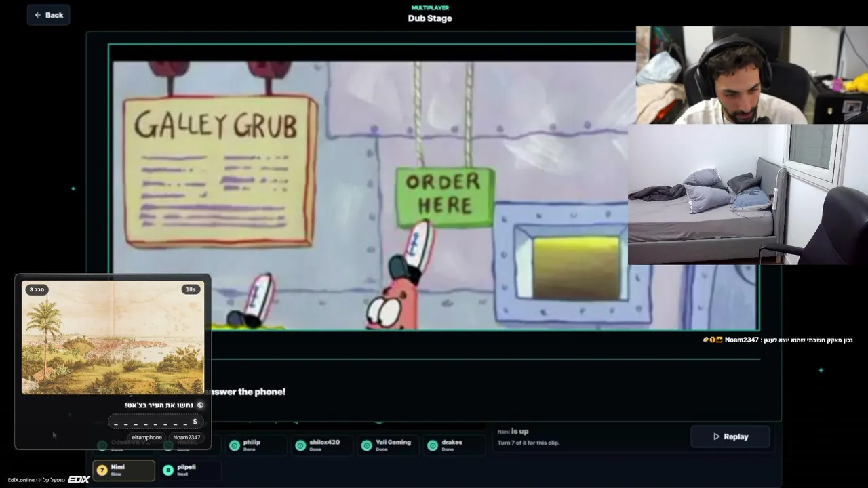Click the 'Nimi is up' status text
The width and height of the screenshot is (868, 488).
513,431
